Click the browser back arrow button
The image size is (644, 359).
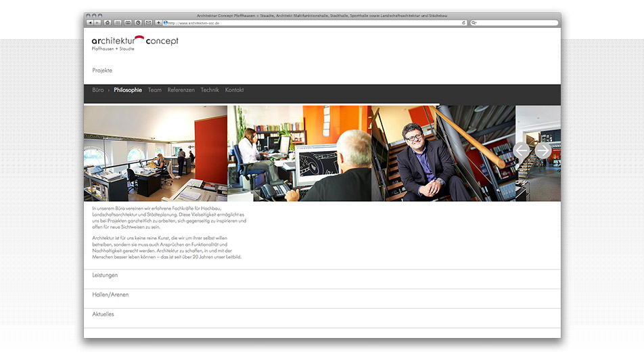pos(90,22)
